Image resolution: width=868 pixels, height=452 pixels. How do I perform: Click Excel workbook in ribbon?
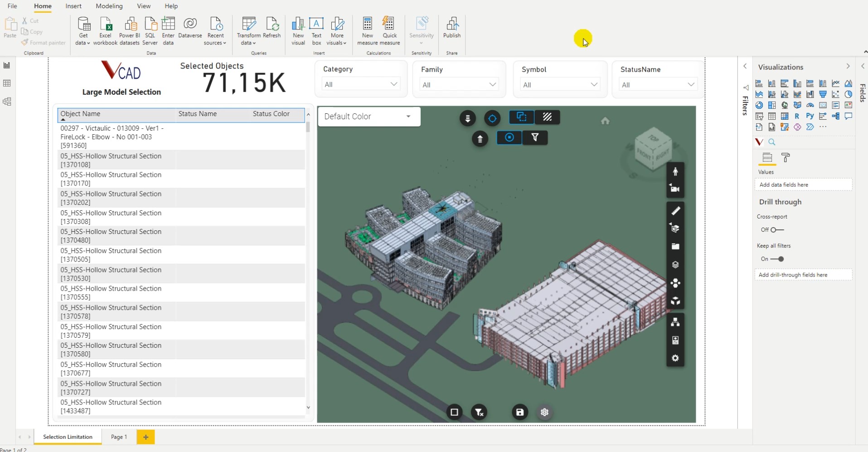click(x=105, y=31)
